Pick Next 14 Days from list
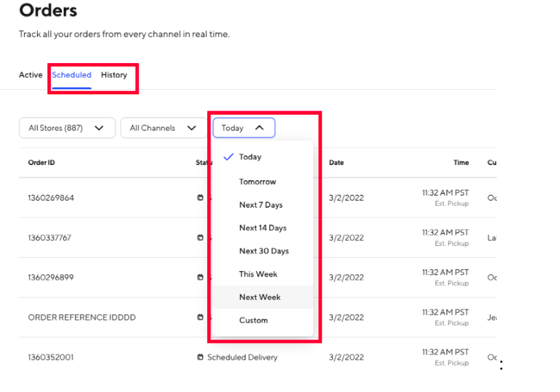The image size is (560, 392). [x=262, y=228]
